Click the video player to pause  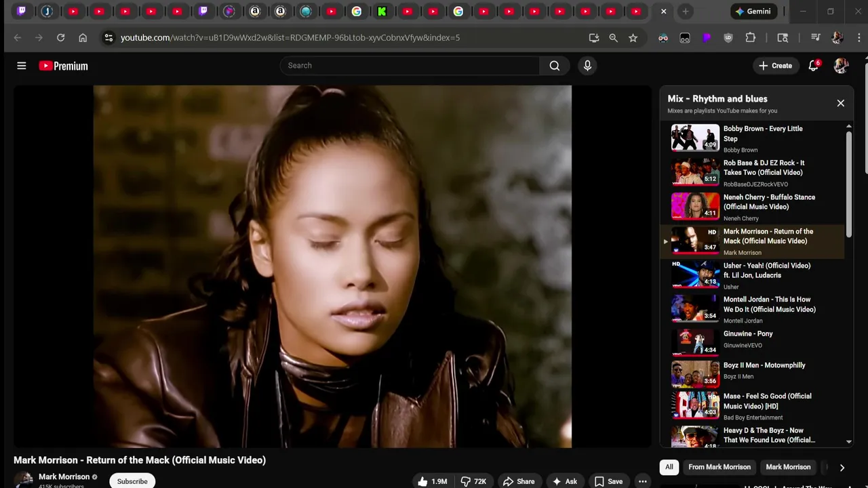coord(332,266)
